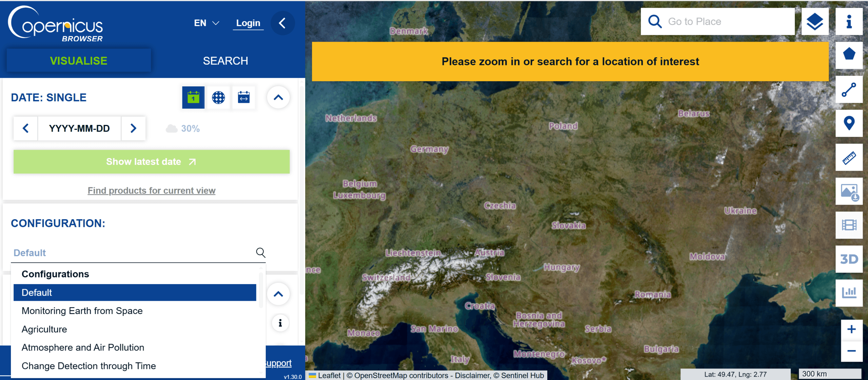
Task: Open the statistics histogram chart tool
Action: tap(849, 293)
